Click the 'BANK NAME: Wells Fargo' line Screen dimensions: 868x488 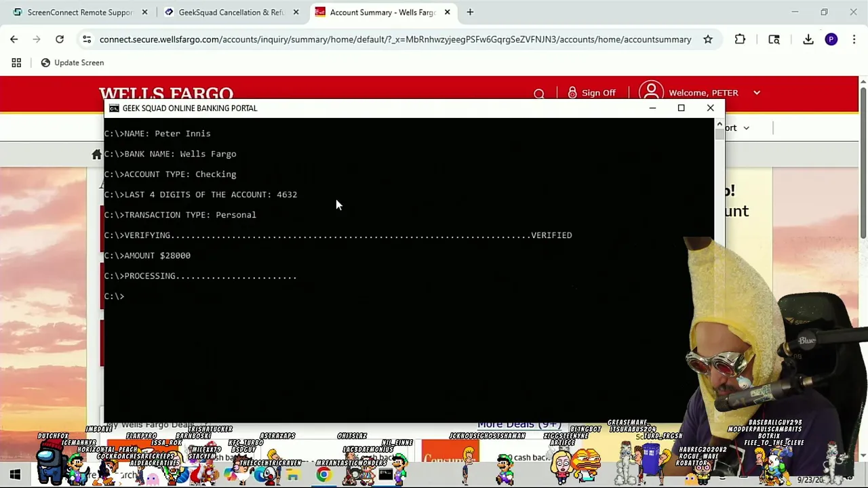[170, 154]
